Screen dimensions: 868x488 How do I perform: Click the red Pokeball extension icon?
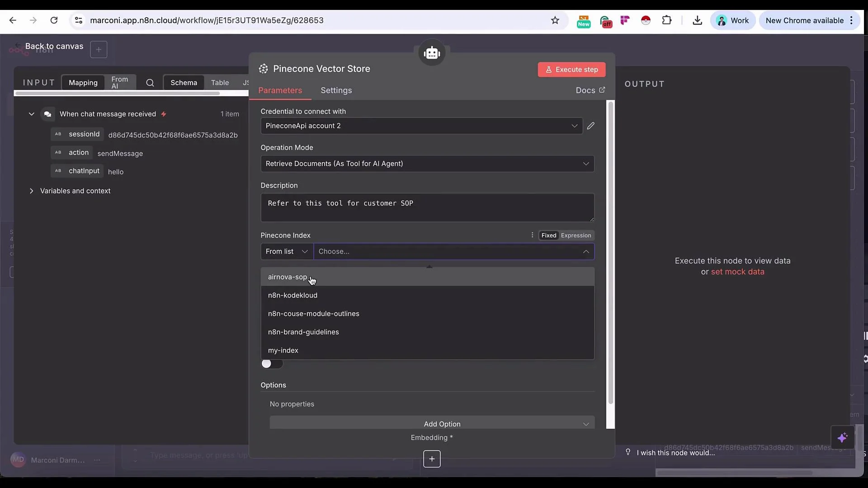click(646, 20)
